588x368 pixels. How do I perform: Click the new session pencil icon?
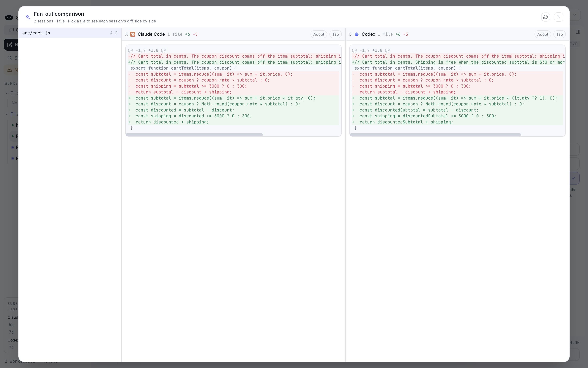10,45
